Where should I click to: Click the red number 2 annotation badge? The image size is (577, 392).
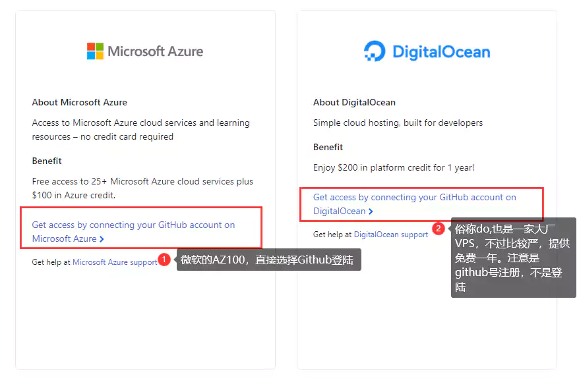(x=439, y=229)
